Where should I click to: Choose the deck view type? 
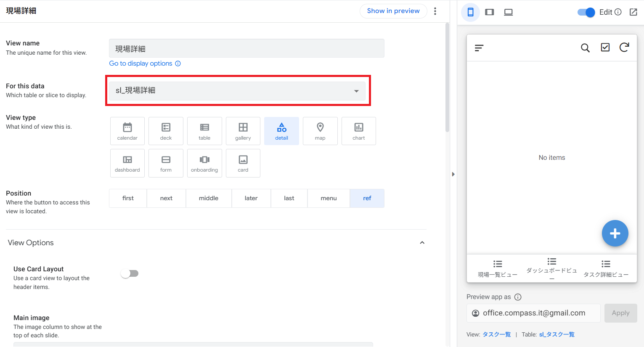pyautogui.click(x=166, y=131)
